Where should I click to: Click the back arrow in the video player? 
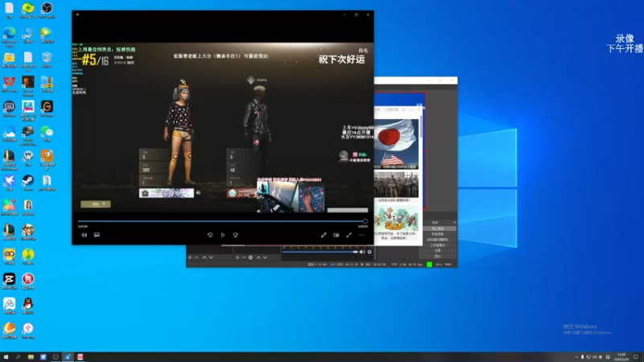(x=77, y=14)
